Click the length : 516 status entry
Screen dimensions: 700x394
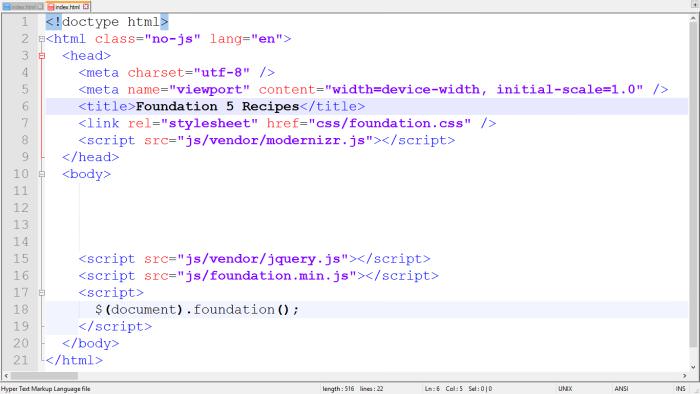(338, 389)
